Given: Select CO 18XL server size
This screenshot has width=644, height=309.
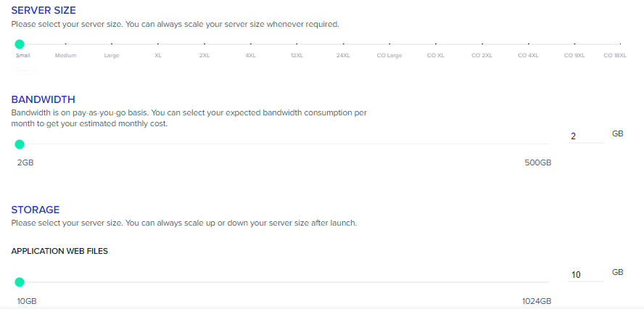Looking at the screenshot, I should [615, 55].
